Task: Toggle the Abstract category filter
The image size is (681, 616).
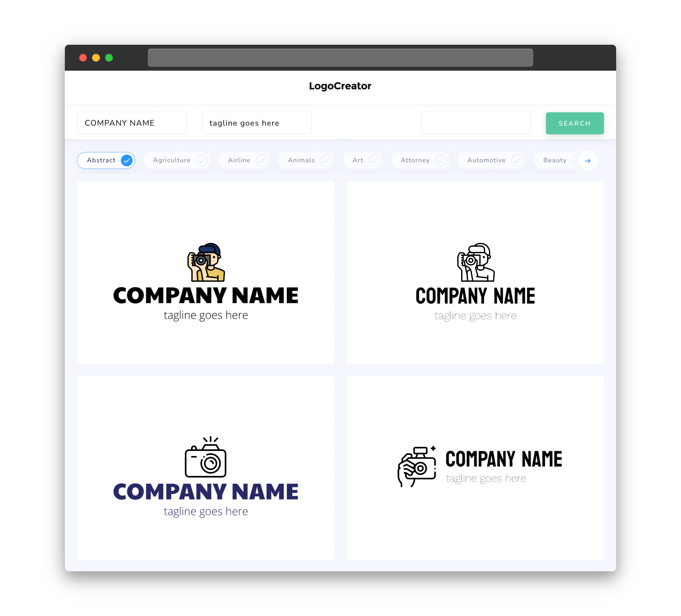Action: point(107,160)
